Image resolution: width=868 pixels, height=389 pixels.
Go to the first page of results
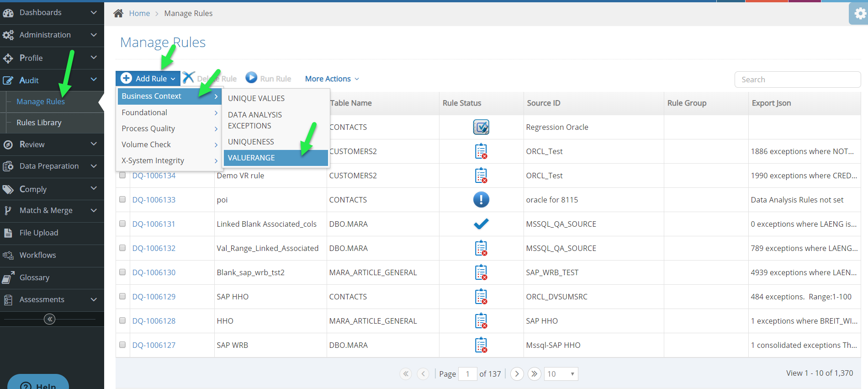(x=406, y=374)
